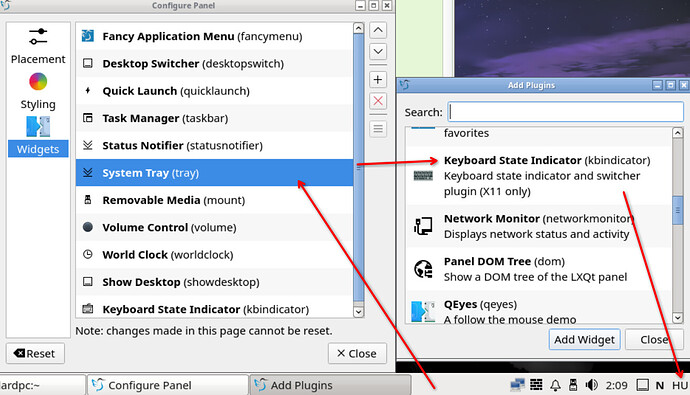Click down arrow of widget list scrollbar

tap(358, 312)
